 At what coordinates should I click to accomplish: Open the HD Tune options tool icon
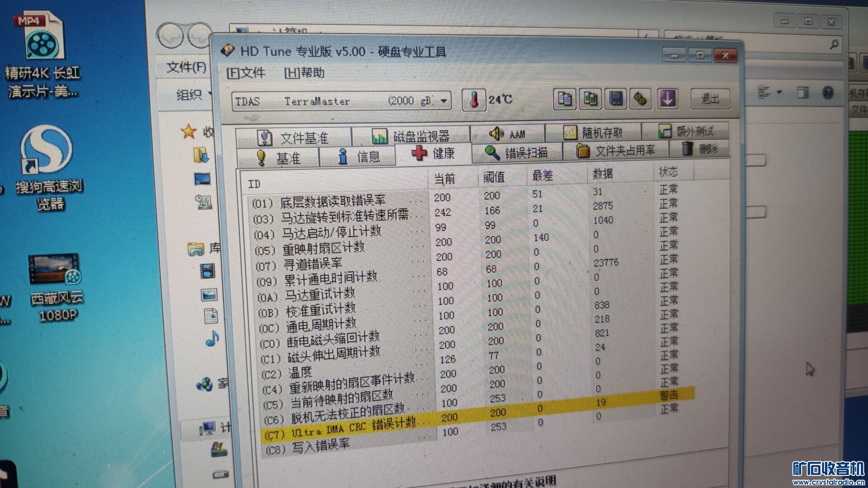640,98
